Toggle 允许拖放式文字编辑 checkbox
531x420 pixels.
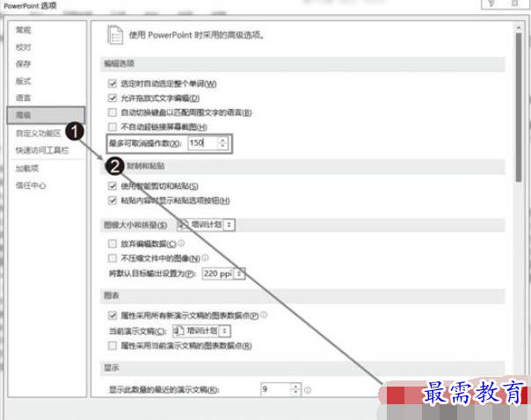click(x=113, y=98)
